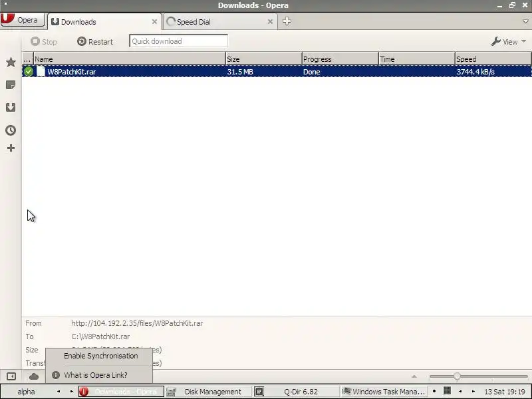Click the Done progress cell
Screen dimensions: 532x399
point(311,72)
